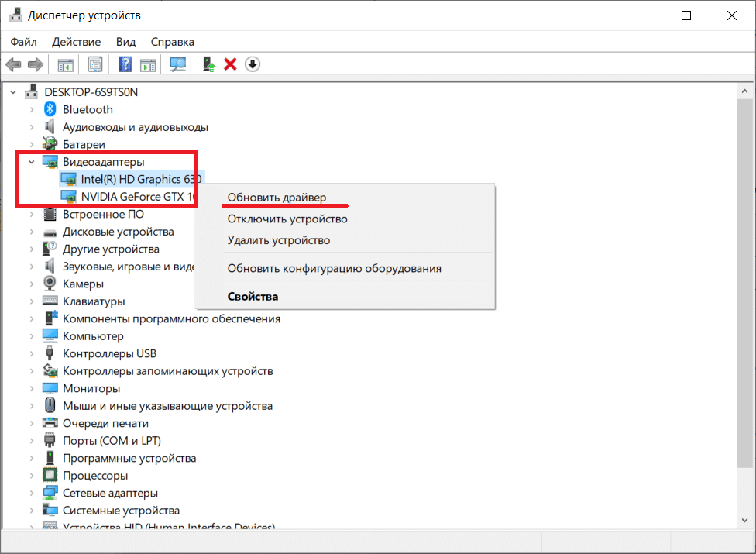Open device Properties via toolbar icon
Image resolution: width=756 pixels, height=554 pixels.
point(95,64)
